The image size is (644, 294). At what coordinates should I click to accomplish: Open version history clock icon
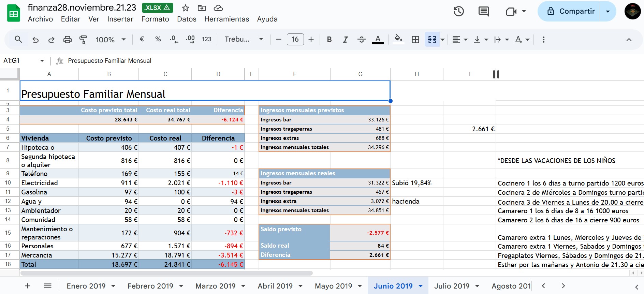pyautogui.click(x=458, y=11)
